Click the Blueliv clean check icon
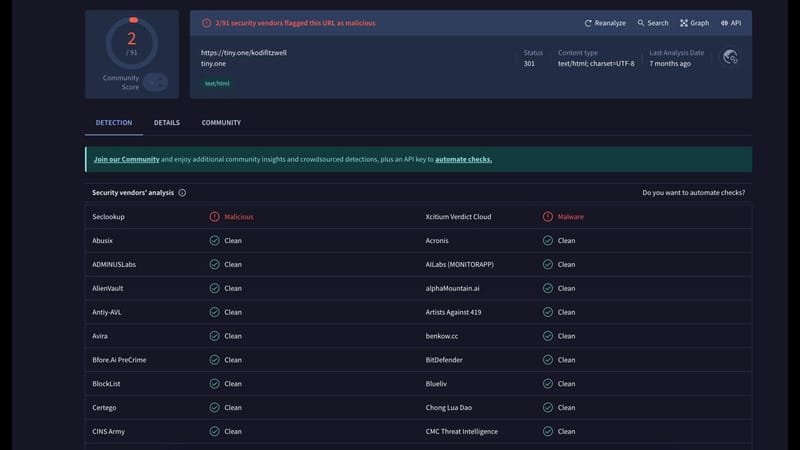The width and height of the screenshot is (800, 450). click(547, 384)
